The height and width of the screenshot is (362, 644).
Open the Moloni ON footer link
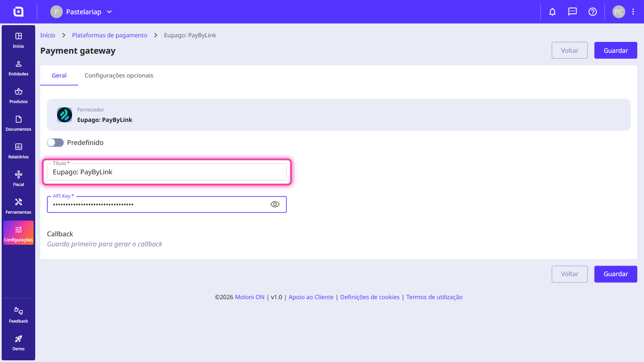[x=250, y=297]
